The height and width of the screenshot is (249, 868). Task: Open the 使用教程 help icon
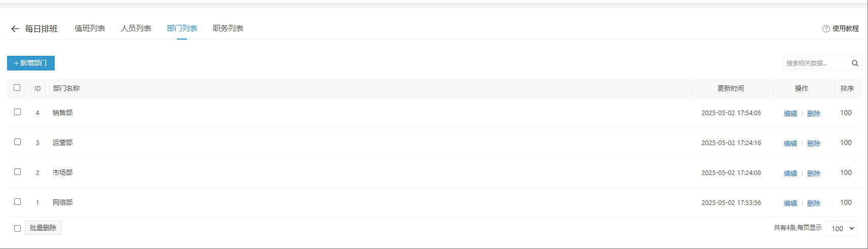[826, 28]
